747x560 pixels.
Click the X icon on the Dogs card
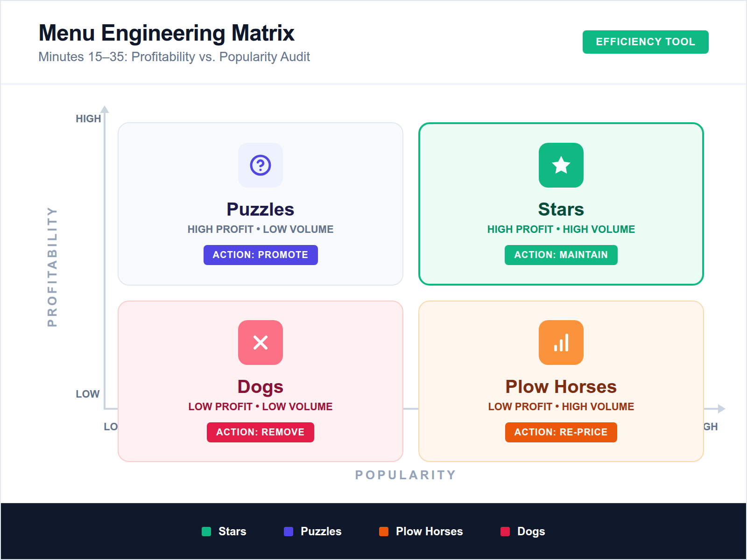click(x=260, y=343)
